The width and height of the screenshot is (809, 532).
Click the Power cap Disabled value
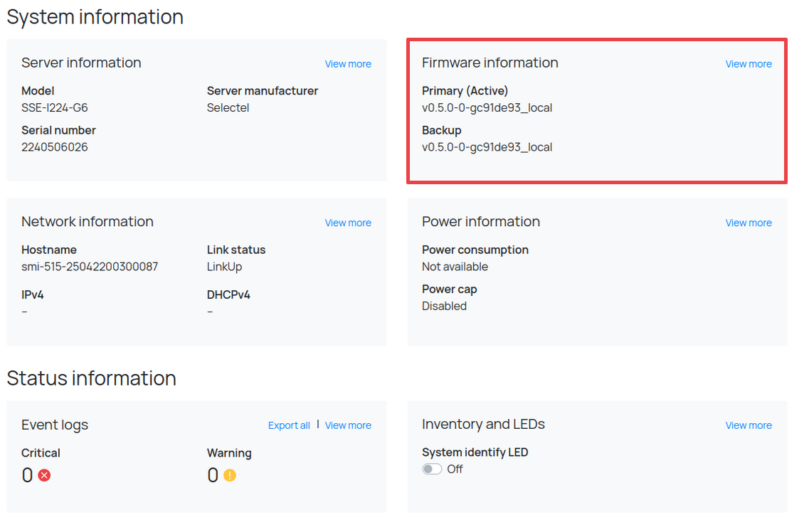click(444, 306)
